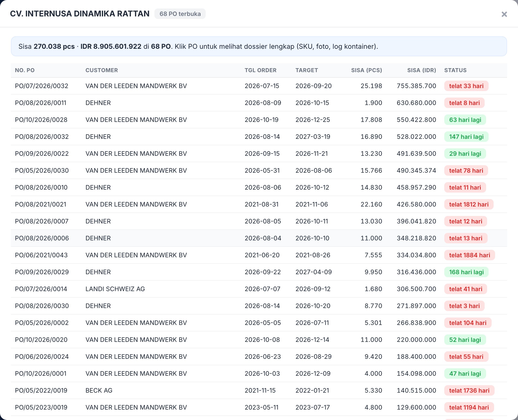Click the '68 PO terbuka' badge

point(180,14)
